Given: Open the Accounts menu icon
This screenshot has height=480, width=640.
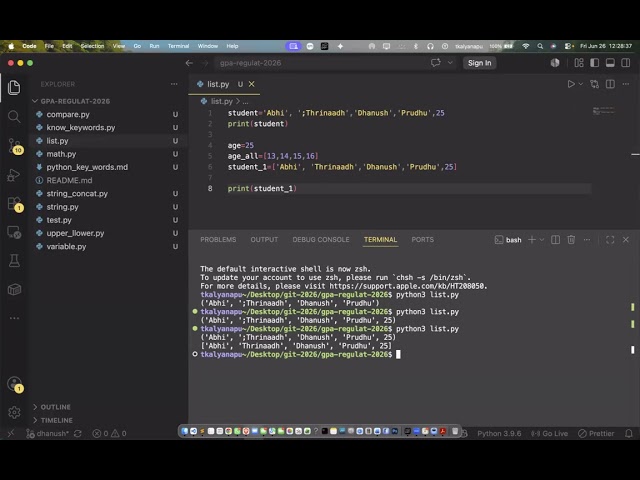Looking at the screenshot, I should (x=15, y=384).
